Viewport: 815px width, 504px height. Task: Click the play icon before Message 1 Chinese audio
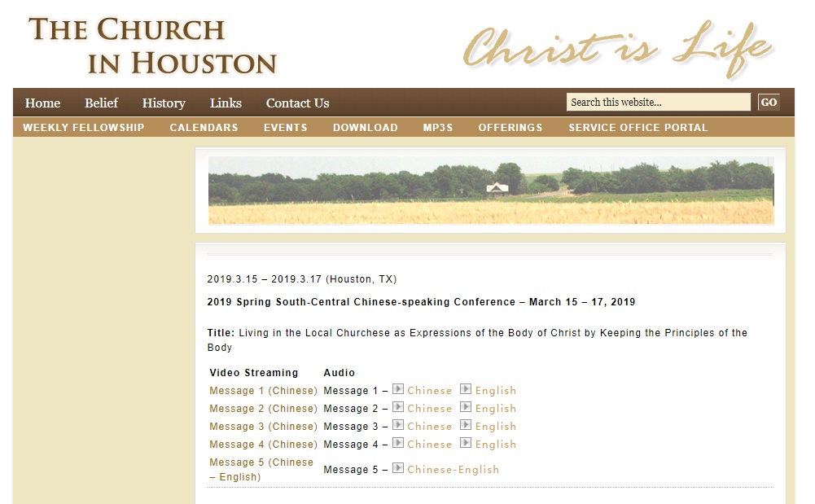[398, 389]
